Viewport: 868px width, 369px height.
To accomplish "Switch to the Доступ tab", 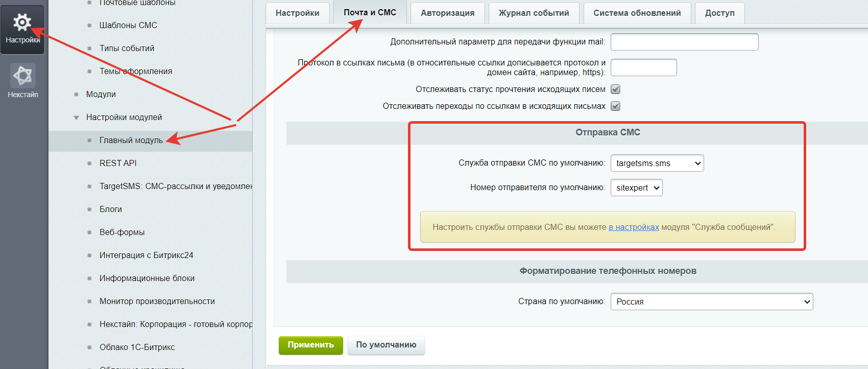I will [x=720, y=13].
